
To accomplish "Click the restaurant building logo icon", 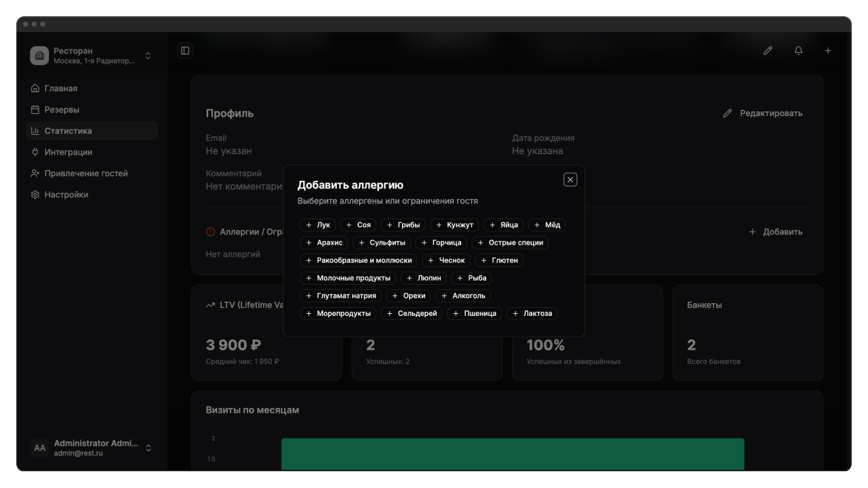I will point(39,56).
